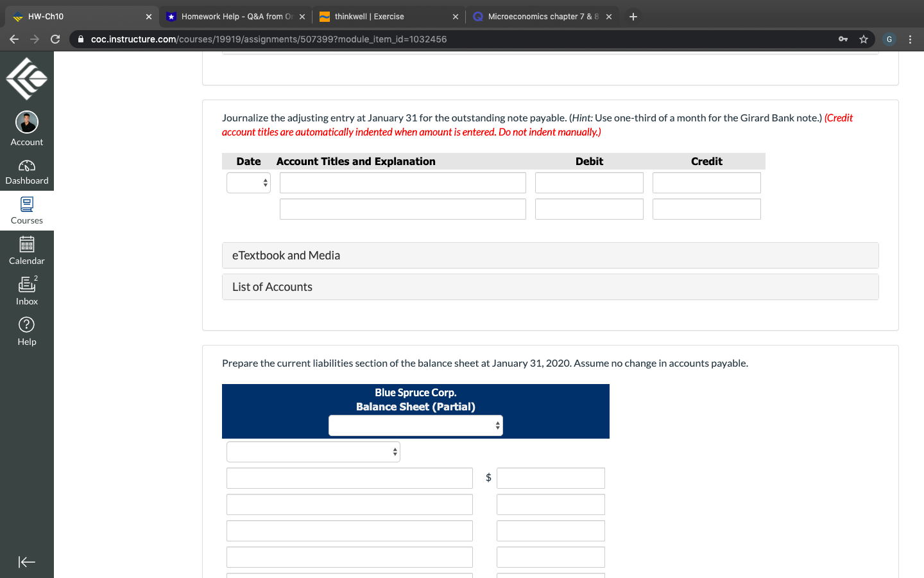Switch to Homework Help Q&A tab
This screenshot has width=924, height=578.
coord(235,17)
